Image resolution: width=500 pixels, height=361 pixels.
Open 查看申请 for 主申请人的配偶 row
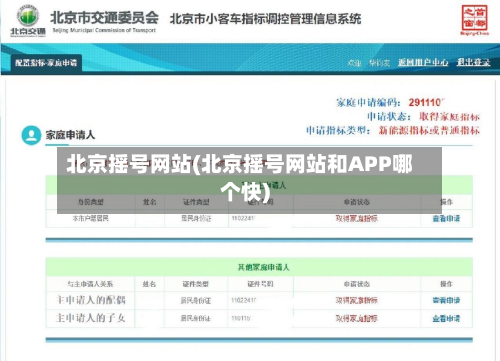(x=446, y=300)
